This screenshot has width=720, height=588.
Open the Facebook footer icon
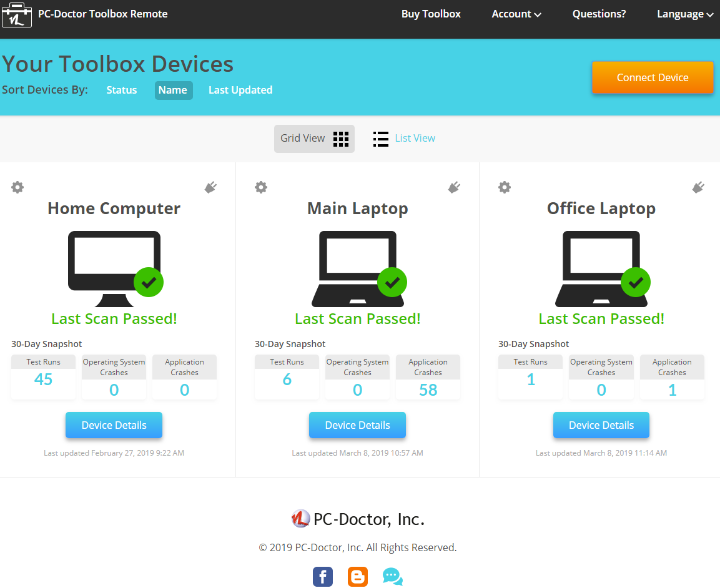(323, 577)
